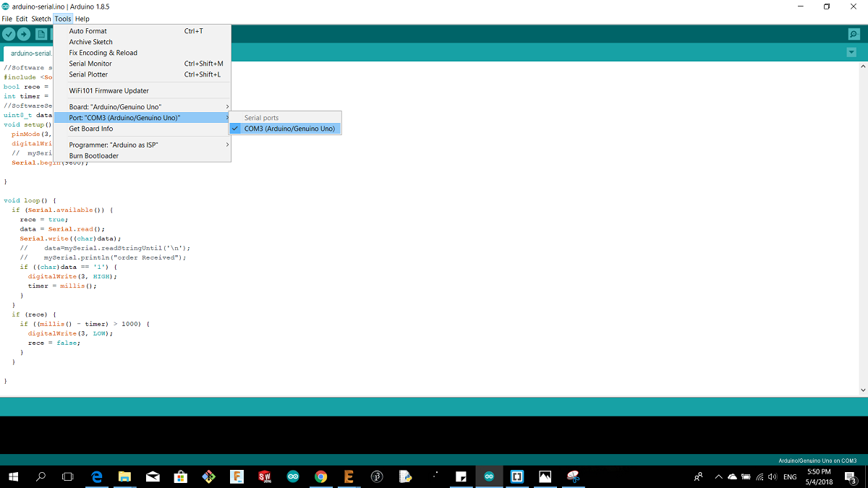Choose Archive Sketch menu entry
Viewport: 868px width, 488px height.
(142, 42)
